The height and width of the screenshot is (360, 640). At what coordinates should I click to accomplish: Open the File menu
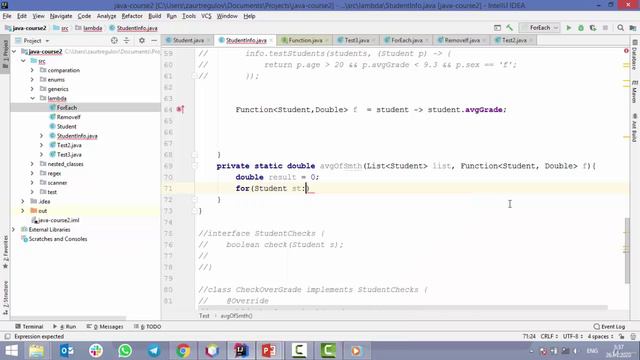7,16
